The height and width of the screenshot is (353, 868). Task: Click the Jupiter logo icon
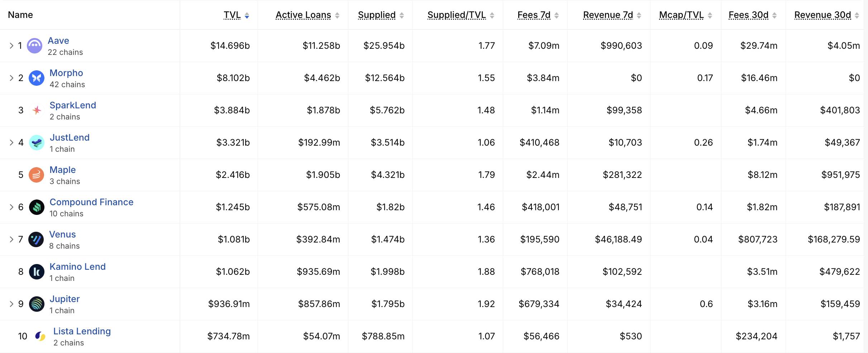(x=37, y=304)
